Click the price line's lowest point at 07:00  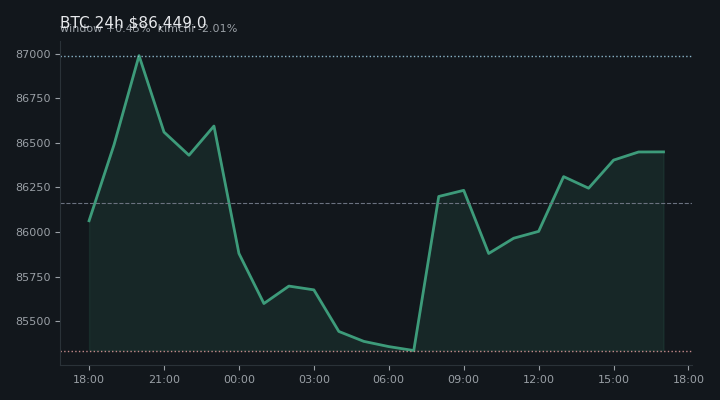point(414,350)
